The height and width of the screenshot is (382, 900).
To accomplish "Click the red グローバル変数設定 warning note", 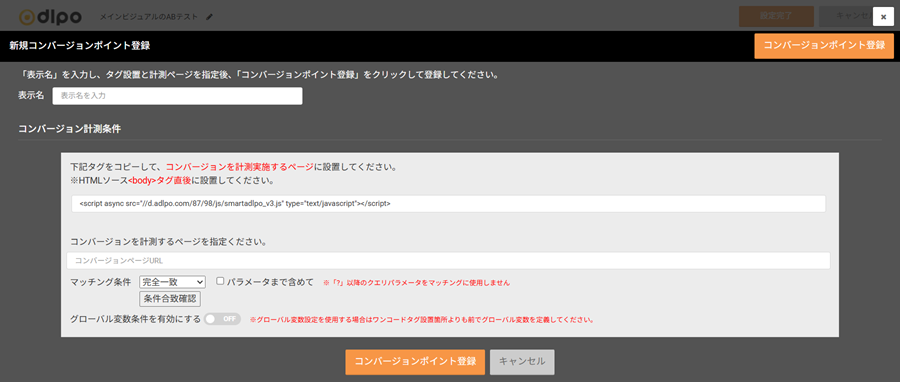I will pos(422,319).
